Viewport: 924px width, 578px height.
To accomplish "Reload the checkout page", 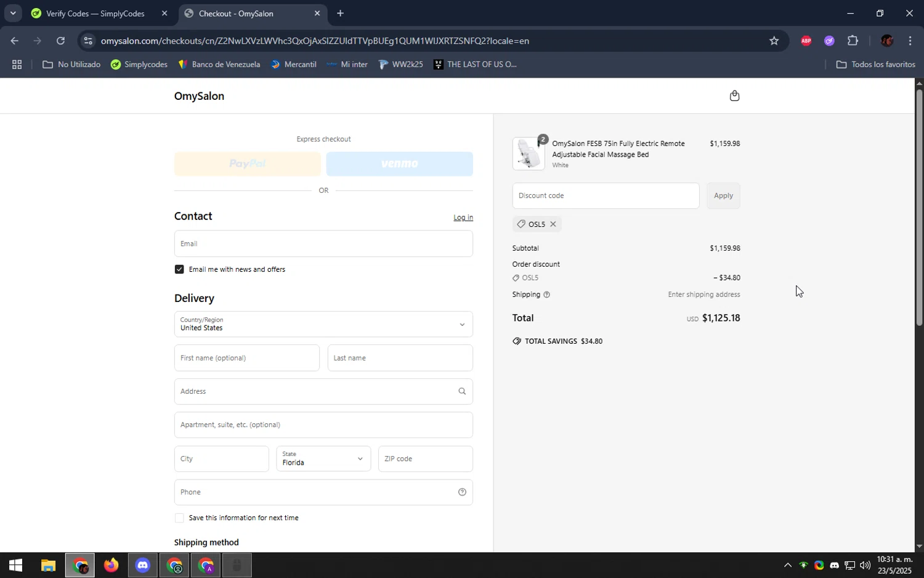I will point(60,41).
